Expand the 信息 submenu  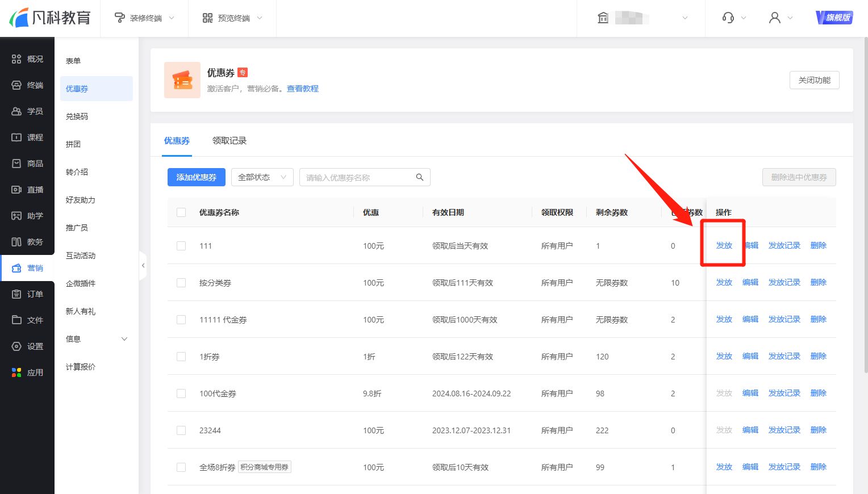97,339
